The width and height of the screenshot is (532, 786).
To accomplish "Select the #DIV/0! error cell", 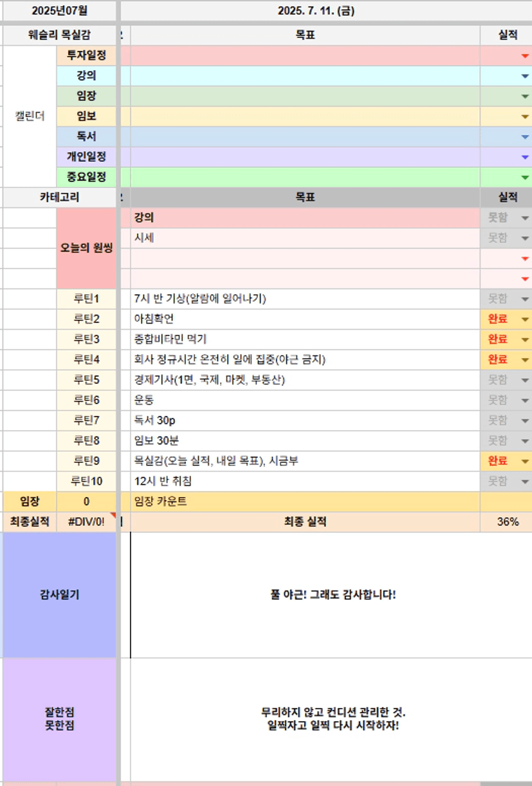I will pyautogui.click(x=86, y=522).
